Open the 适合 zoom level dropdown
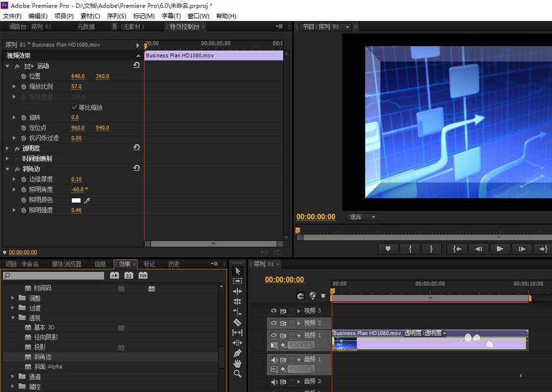Screen dimensions: 552x392 [362, 217]
